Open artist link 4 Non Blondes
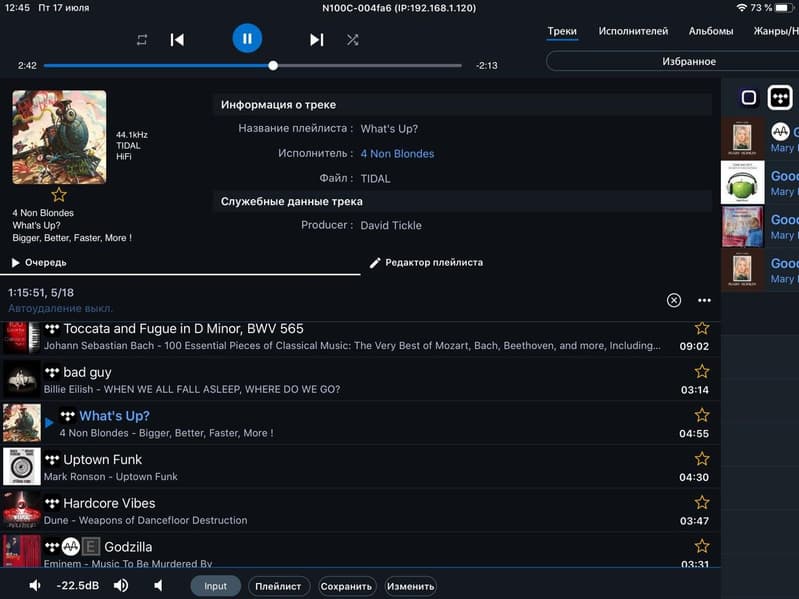 point(397,153)
